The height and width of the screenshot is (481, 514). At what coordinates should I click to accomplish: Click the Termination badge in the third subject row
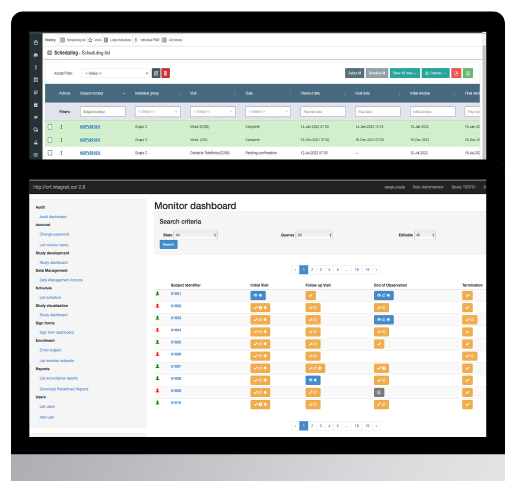470,320
